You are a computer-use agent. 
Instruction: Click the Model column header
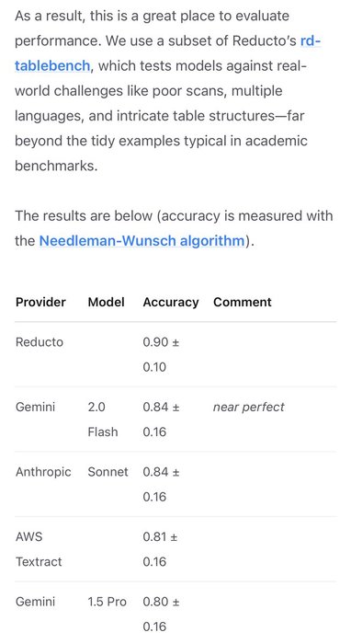[106, 303]
